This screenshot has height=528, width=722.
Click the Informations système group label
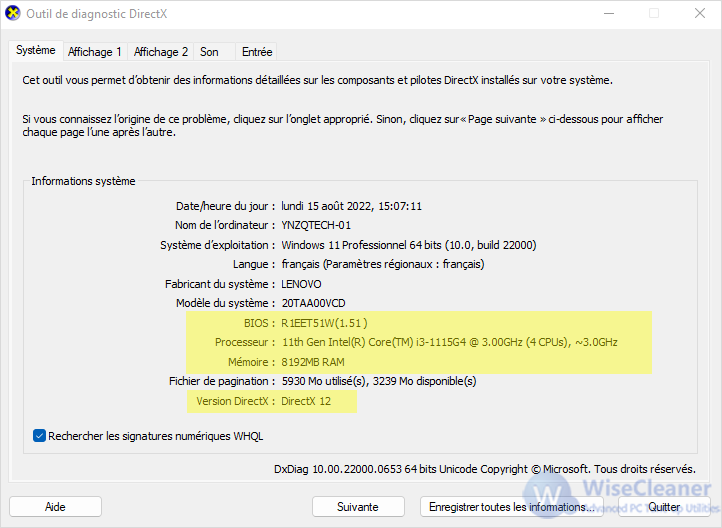(83, 181)
